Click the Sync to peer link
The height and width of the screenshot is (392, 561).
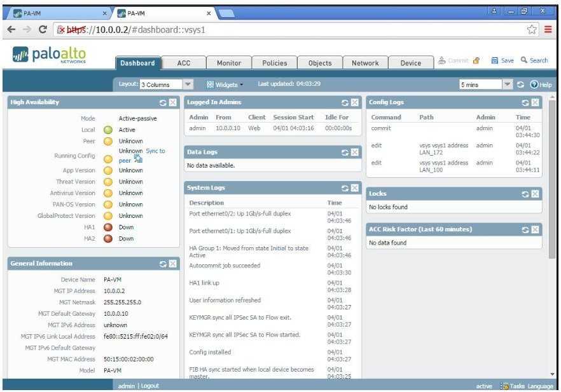click(155, 151)
